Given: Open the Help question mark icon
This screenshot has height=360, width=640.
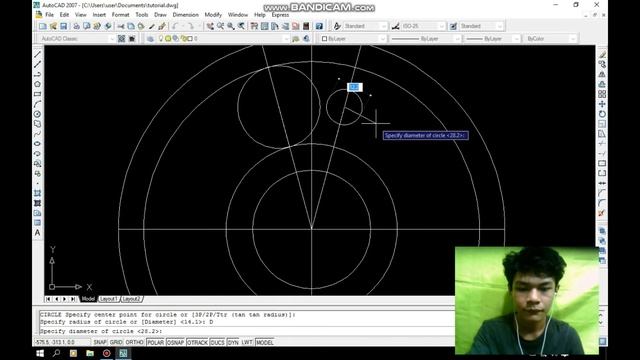Looking at the screenshot, I should click(319, 26).
